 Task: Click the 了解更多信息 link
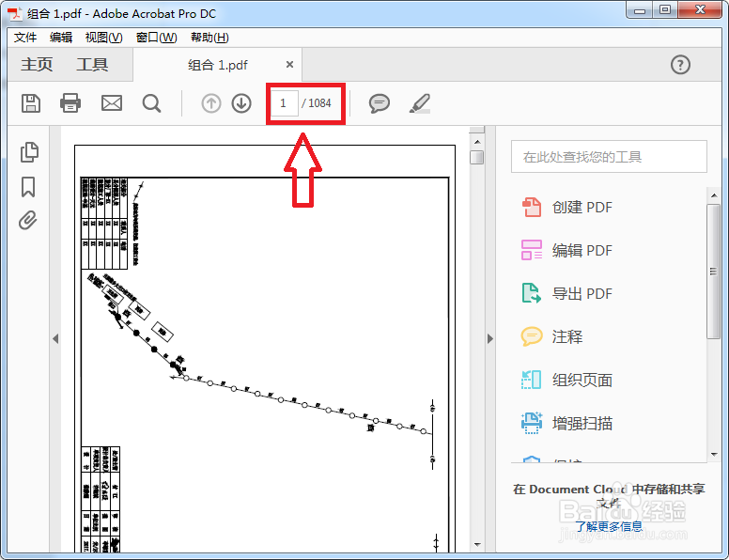coord(609,526)
